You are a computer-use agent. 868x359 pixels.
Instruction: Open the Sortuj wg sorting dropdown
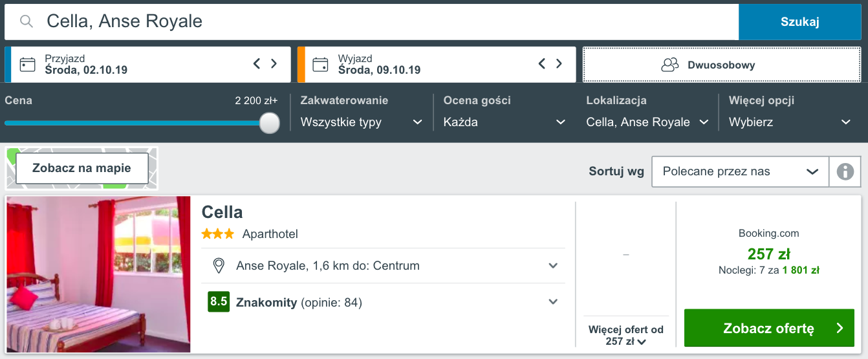click(741, 171)
